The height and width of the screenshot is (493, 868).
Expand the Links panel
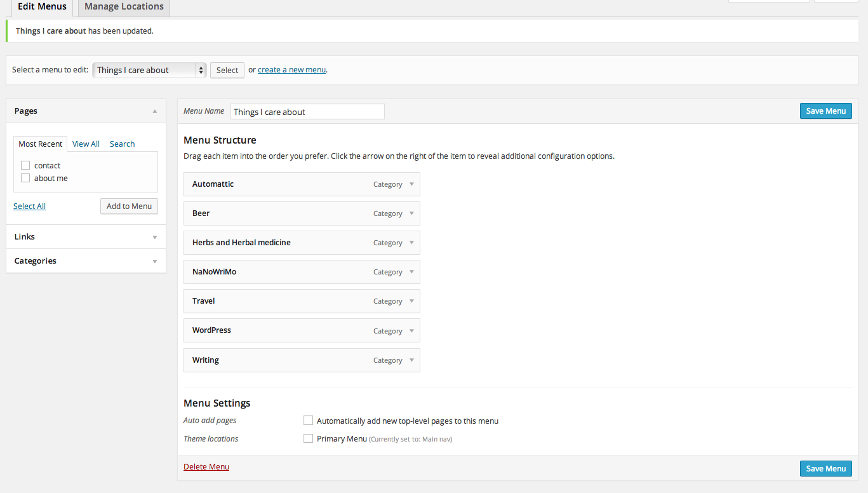(x=155, y=237)
